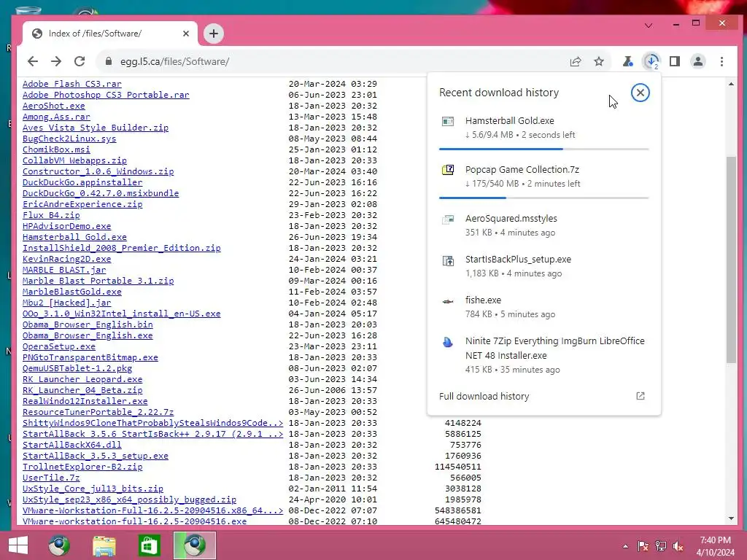The image size is (747, 560).
Task: Close the Recent download history popup
Action: point(640,93)
